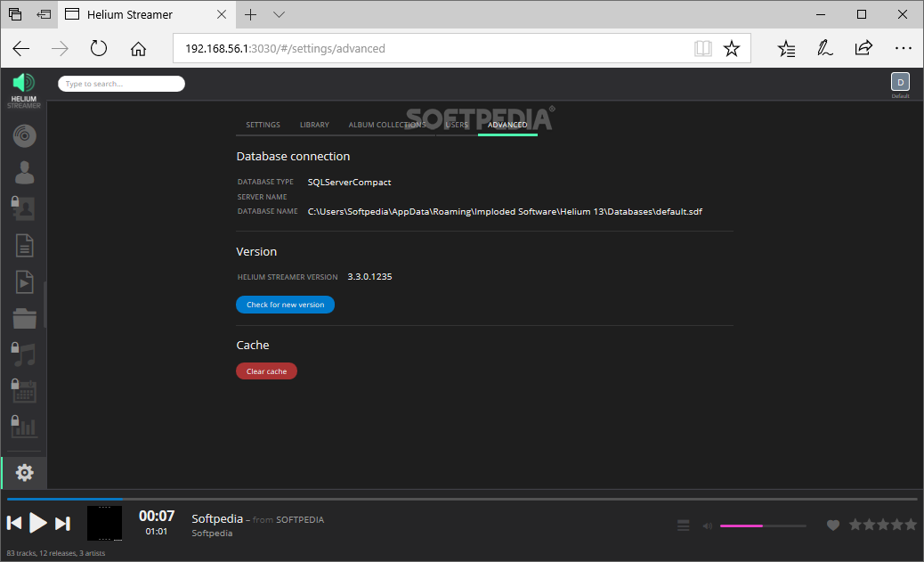Open the locked album artists icon

click(23, 208)
